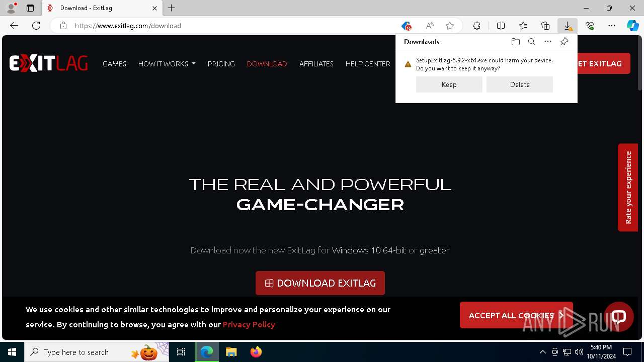Viewport: 644px width, 362px height.
Task: Open downloads folder icon in Downloads panel
Action: tap(516, 42)
